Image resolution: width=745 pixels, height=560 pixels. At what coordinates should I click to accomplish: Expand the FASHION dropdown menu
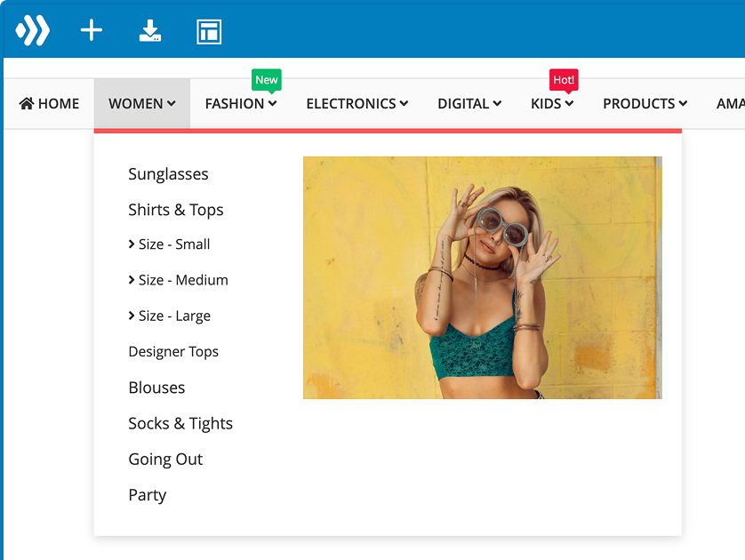pos(240,104)
